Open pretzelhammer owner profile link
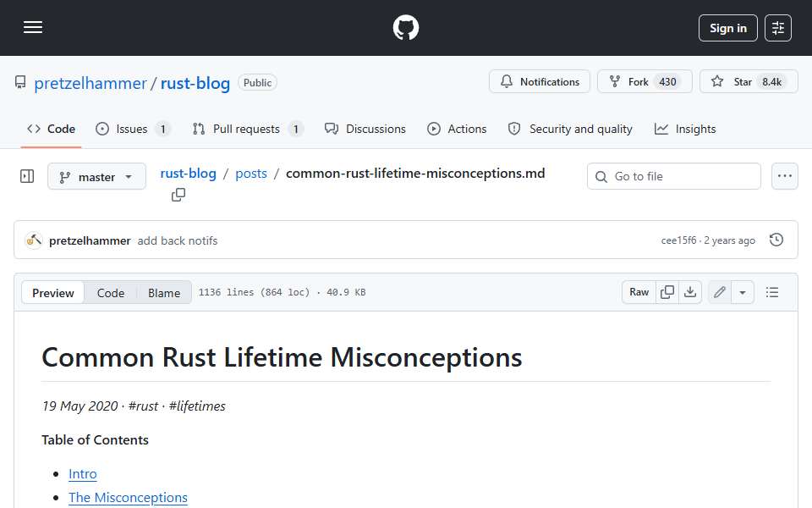The height and width of the screenshot is (508, 812). 91,83
